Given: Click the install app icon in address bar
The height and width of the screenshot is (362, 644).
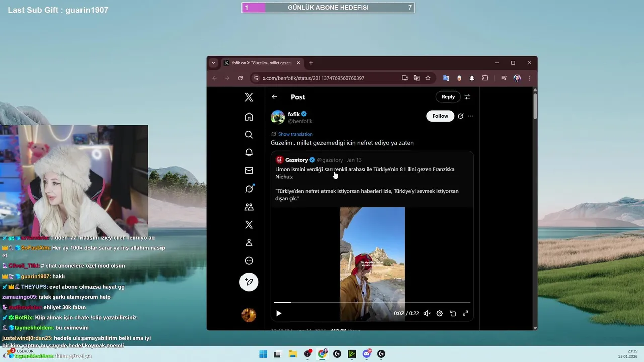Looking at the screenshot, I should [405, 78].
